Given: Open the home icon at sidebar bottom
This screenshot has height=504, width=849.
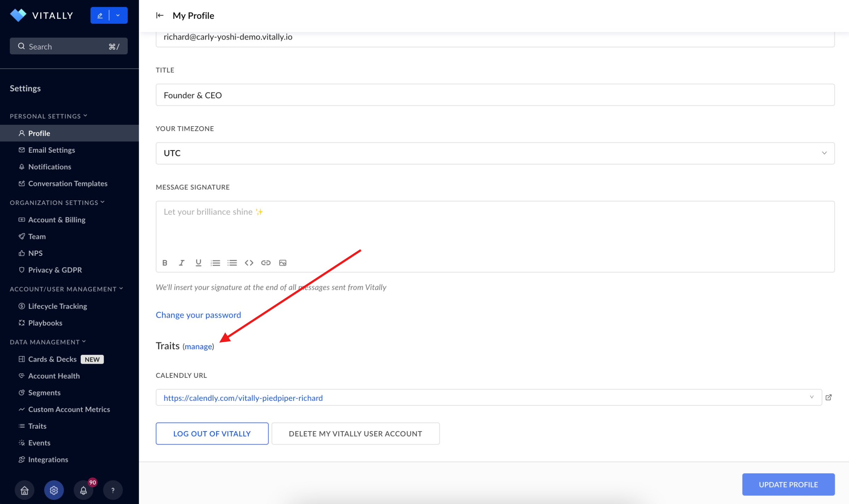Looking at the screenshot, I should coord(24,490).
